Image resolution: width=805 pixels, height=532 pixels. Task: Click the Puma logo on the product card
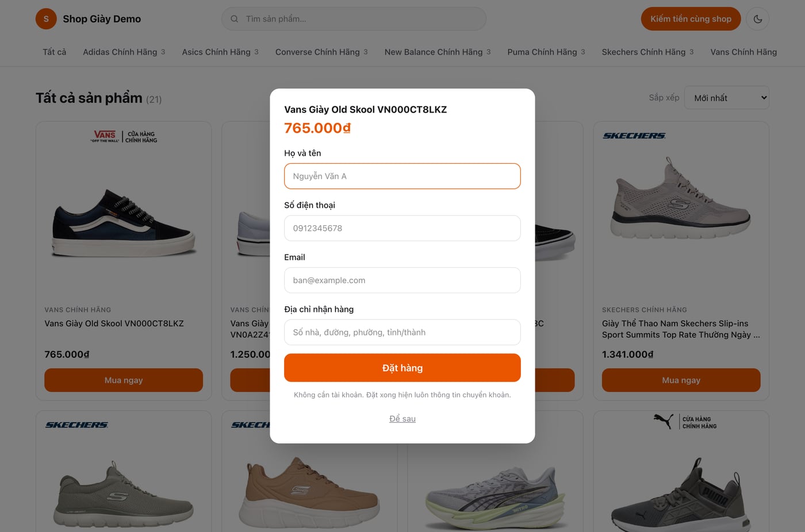click(663, 422)
